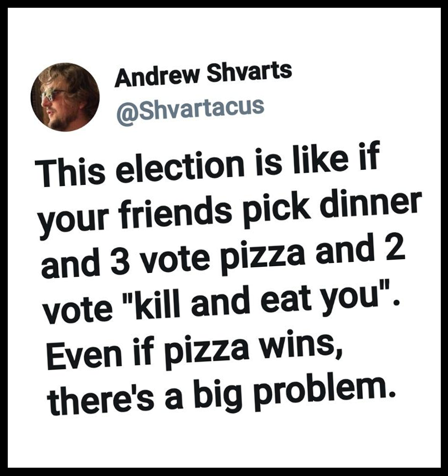The height and width of the screenshot is (476, 448).
Task: Click the word "eat" in the quote
Action: click(286, 299)
